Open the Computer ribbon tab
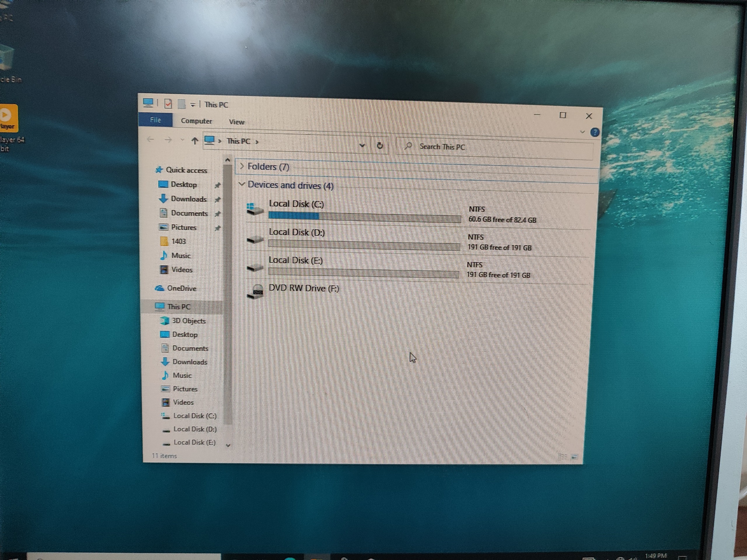The width and height of the screenshot is (747, 560). click(196, 121)
